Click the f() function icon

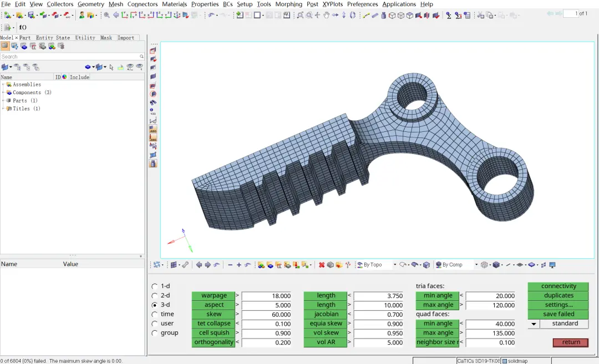coord(23,27)
